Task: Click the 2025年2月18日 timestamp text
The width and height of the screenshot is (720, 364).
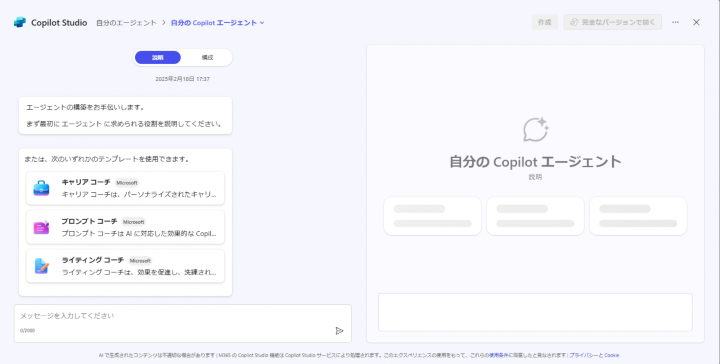Action: [x=182, y=79]
